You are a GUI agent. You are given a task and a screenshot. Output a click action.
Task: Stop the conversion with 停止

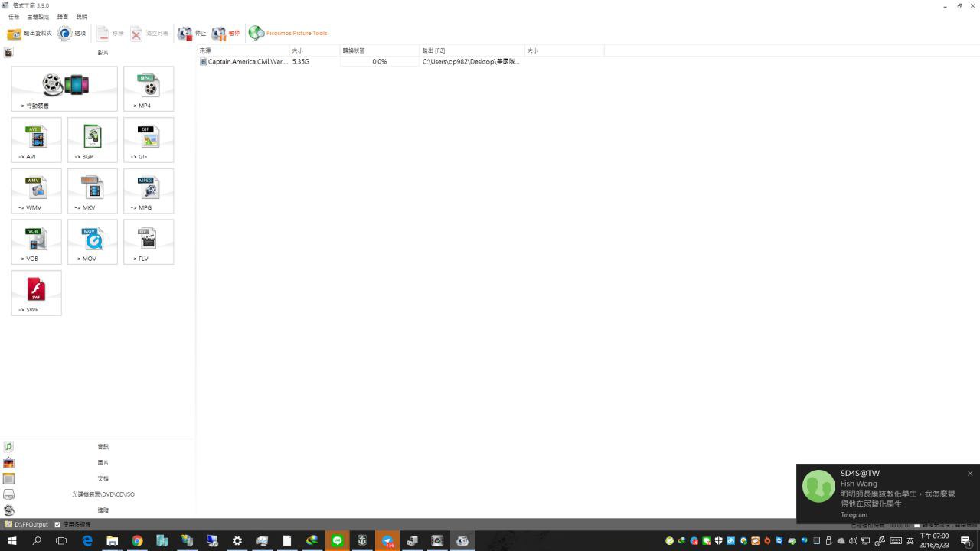coord(192,34)
